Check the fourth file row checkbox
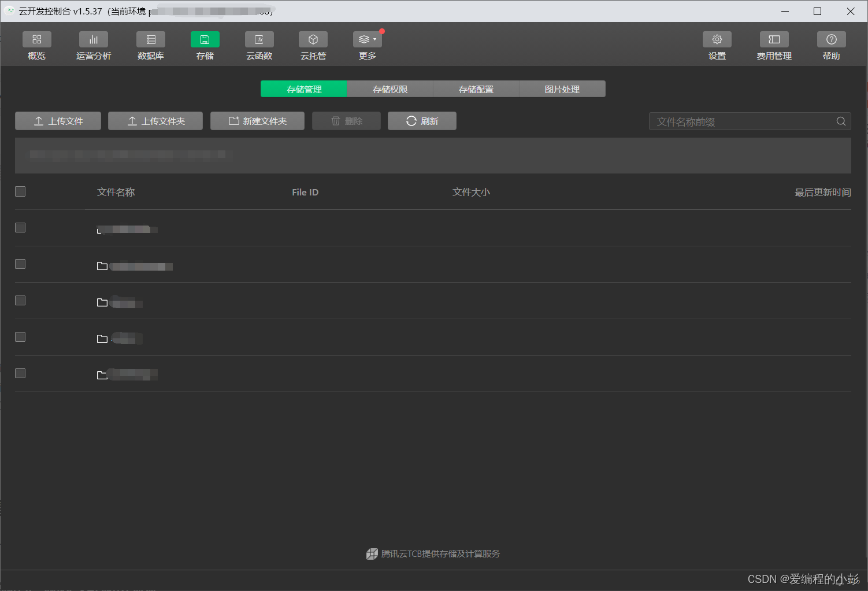Viewport: 868px width, 591px height. click(20, 337)
